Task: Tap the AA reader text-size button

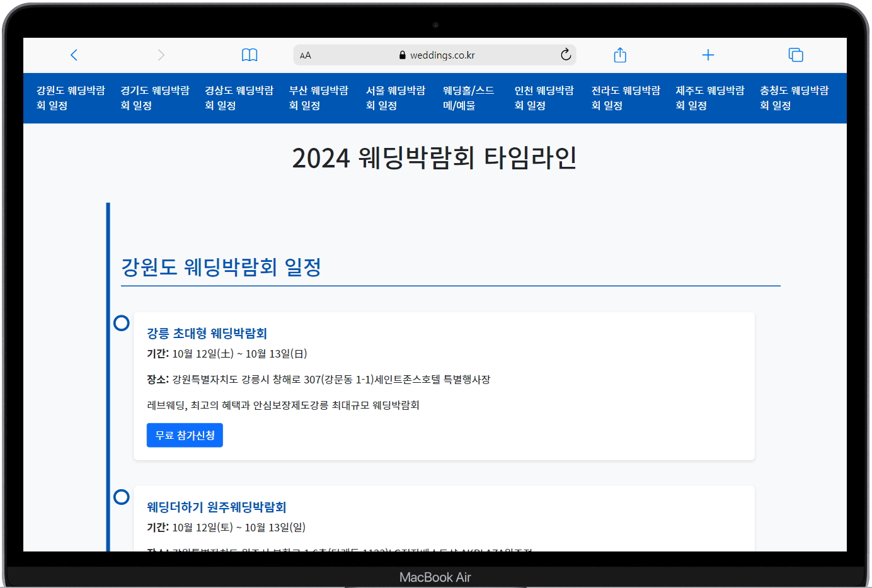Action: 306,55
